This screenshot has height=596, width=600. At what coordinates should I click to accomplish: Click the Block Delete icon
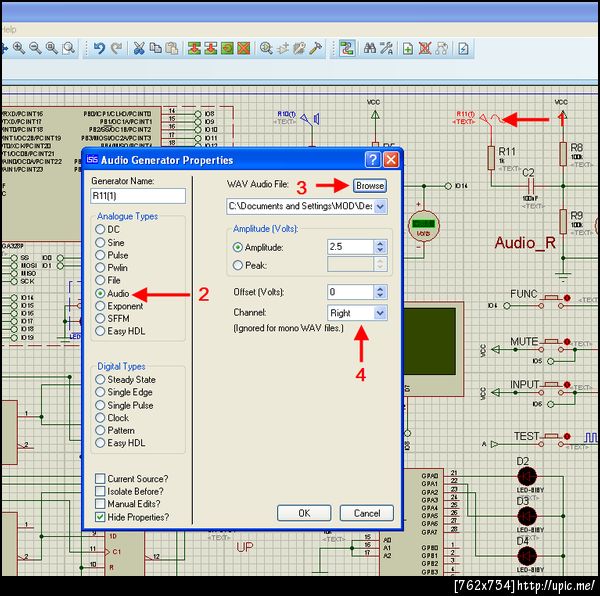244,48
